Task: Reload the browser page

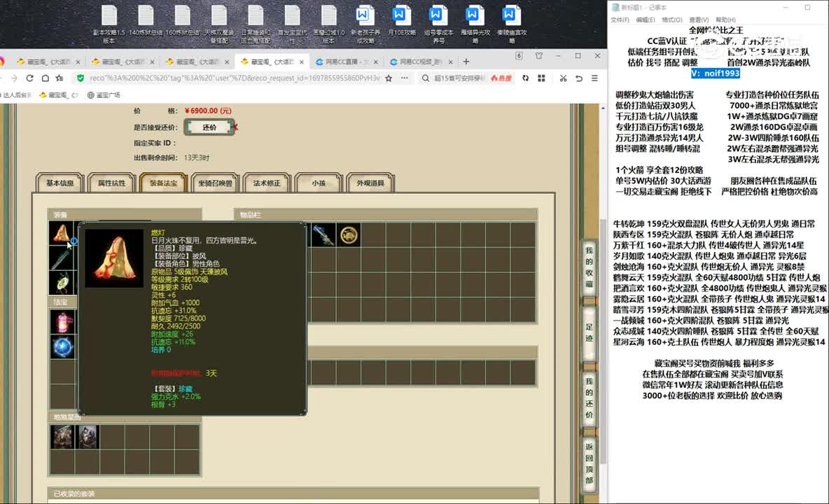Action: point(29,78)
